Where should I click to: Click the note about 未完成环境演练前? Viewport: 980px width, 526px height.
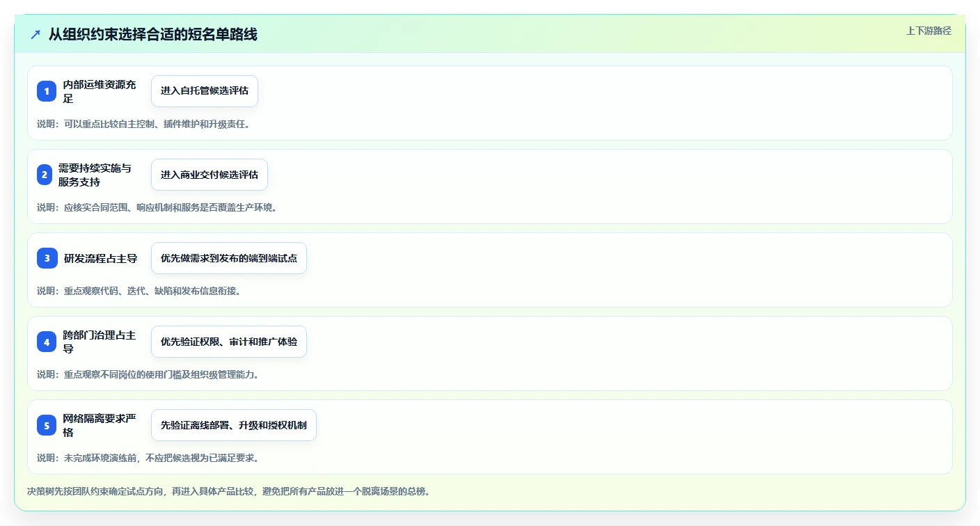pyautogui.click(x=148, y=458)
